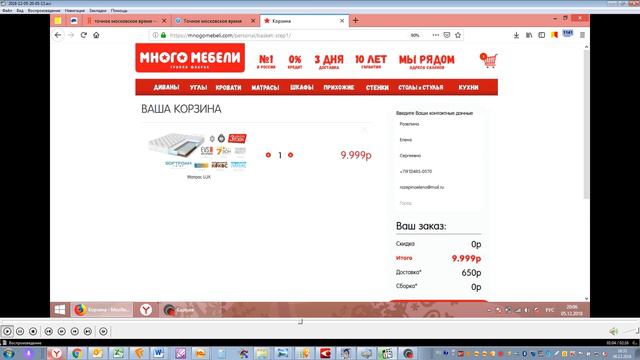Fast-forward the video using the player control

click(x=75, y=331)
